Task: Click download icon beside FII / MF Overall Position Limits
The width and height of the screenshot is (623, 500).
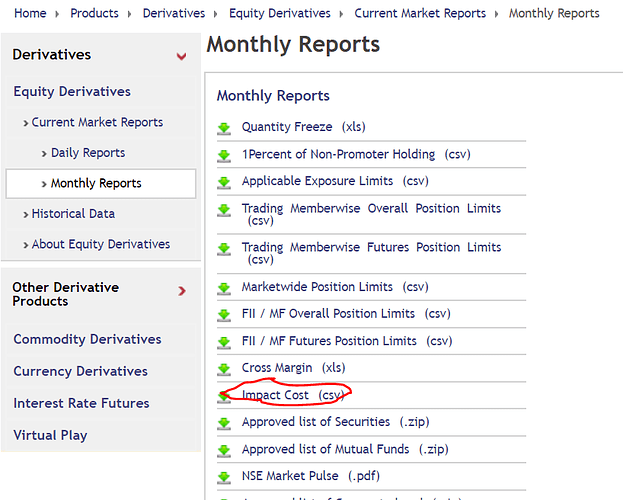Action: coord(224,316)
